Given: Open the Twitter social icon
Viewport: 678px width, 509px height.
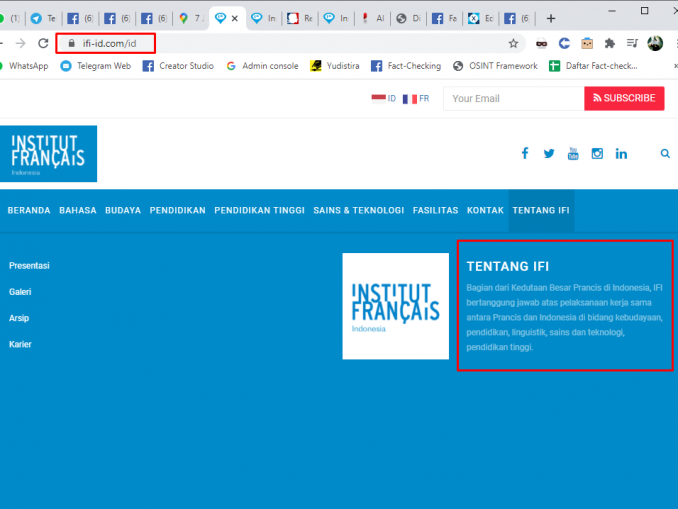Looking at the screenshot, I should 549,154.
